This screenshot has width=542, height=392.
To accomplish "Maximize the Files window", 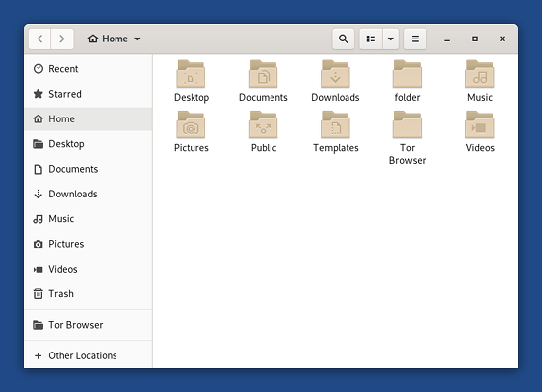I will click(x=475, y=39).
